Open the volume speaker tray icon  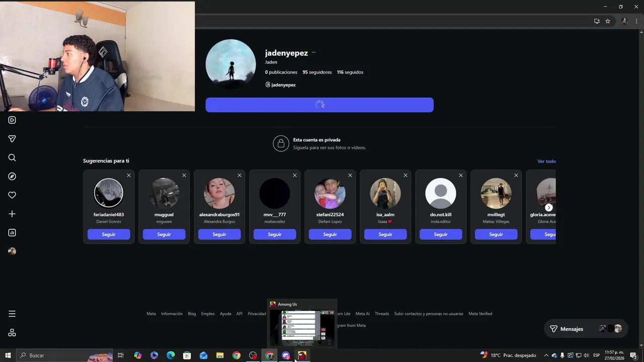coord(586,355)
